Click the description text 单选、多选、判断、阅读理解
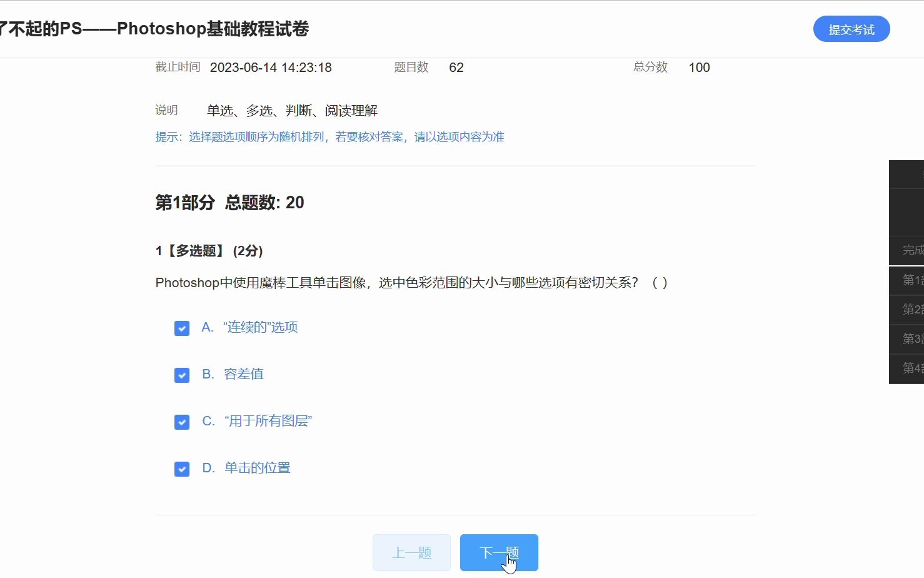Screen dimensions: 924x578 coord(292,111)
